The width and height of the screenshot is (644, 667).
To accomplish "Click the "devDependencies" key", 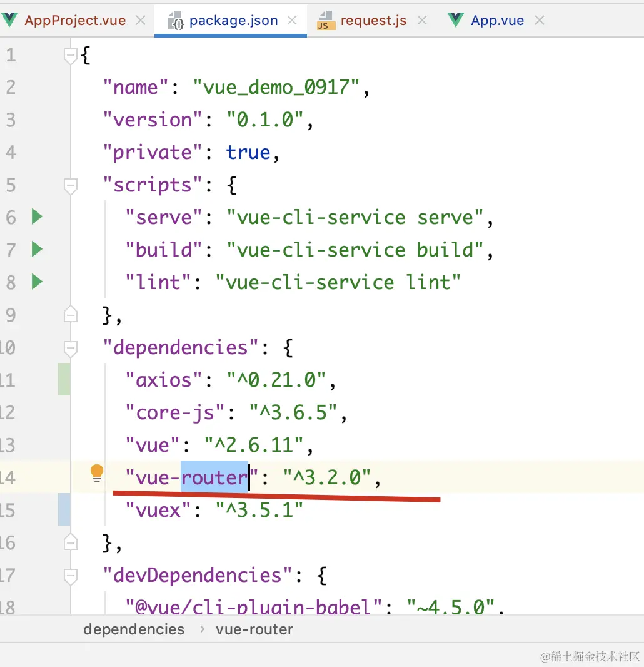I will (198, 575).
